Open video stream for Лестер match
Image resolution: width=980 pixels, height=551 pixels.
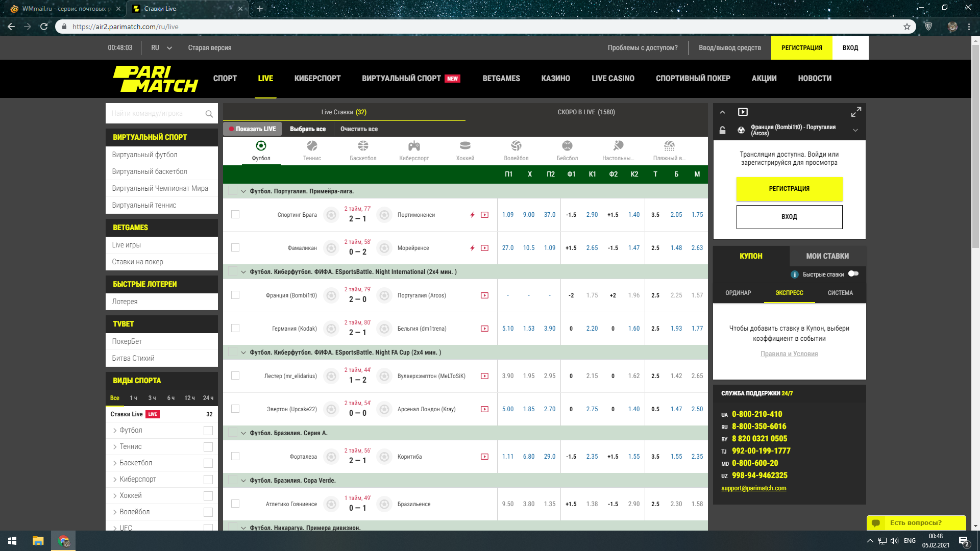coord(484,376)
